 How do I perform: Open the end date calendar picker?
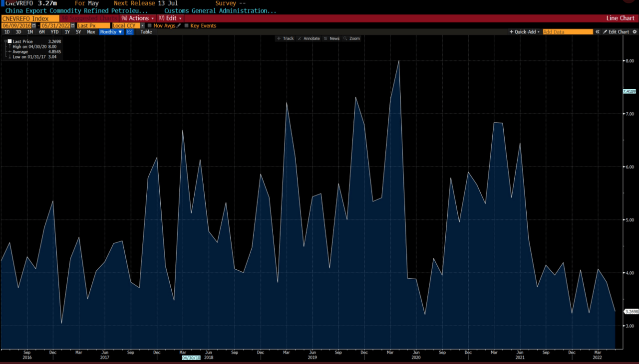(x=73, y=25)
